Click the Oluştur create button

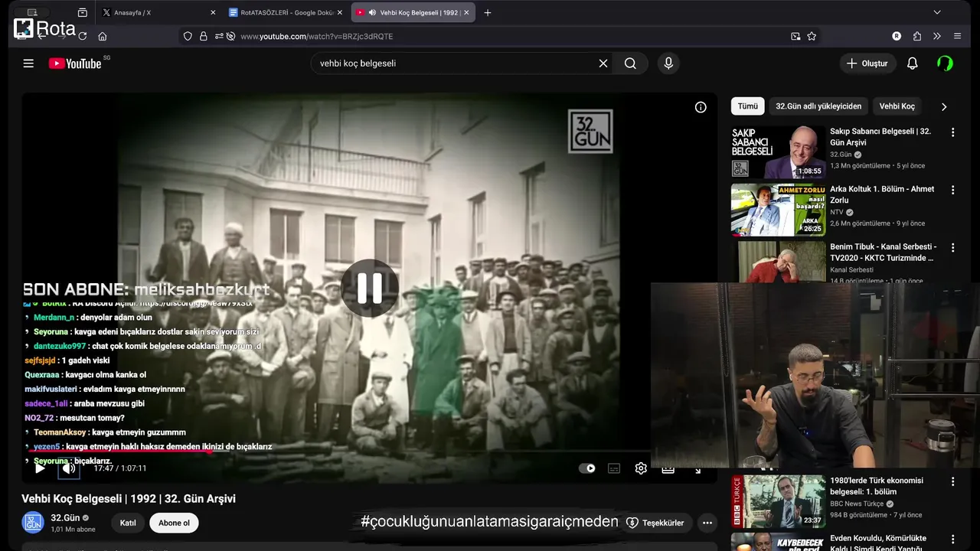[x=867, y=64]
